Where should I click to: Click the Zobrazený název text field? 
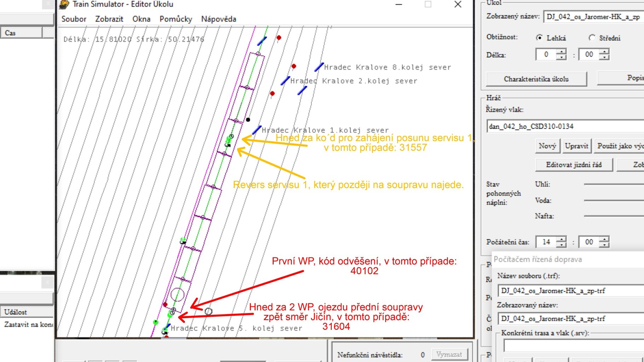point(593,17)
